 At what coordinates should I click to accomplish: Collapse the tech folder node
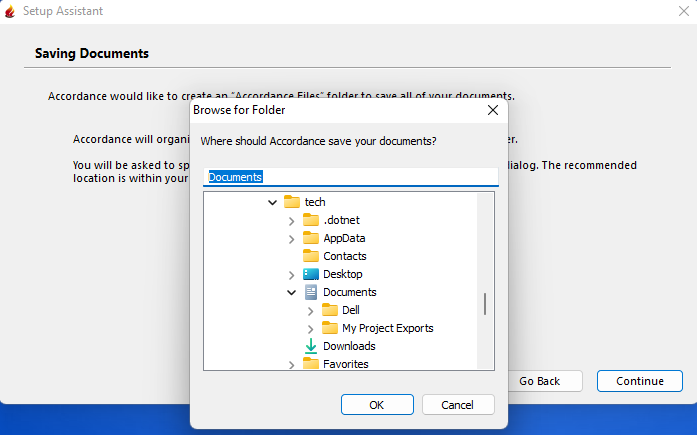[273, 202]
